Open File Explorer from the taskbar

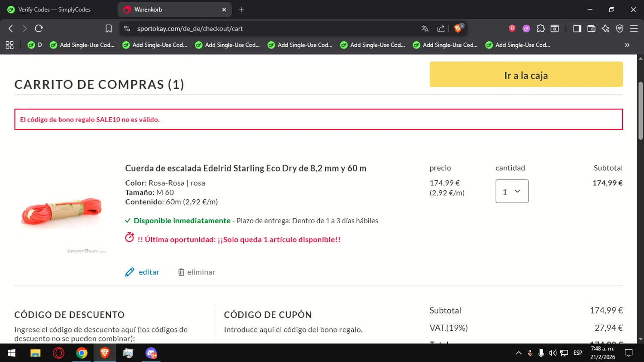35,353
